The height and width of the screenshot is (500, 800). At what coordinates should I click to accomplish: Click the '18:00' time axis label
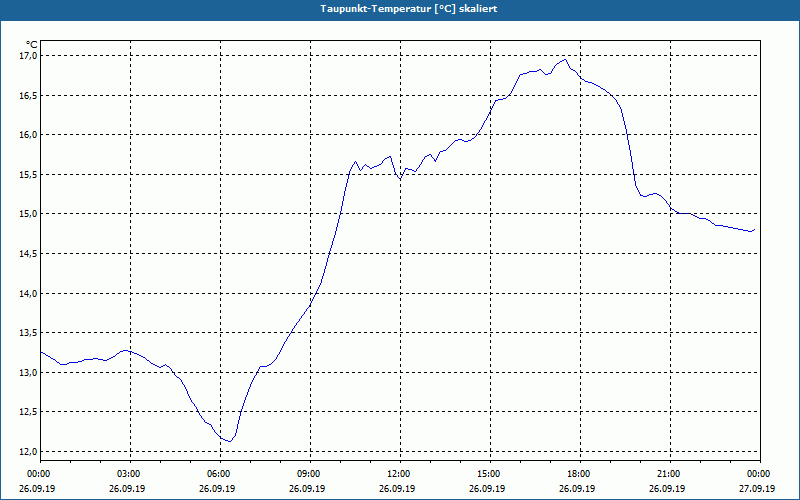click(x=580, y=474)
